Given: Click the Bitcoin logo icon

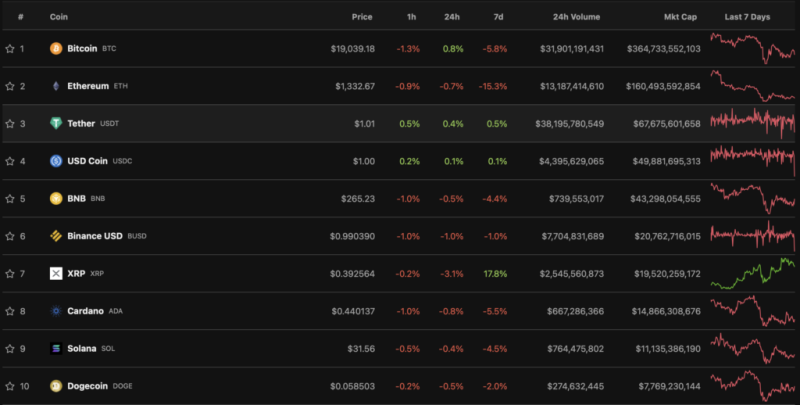Looking at the screenshot, I should [56, 48].
